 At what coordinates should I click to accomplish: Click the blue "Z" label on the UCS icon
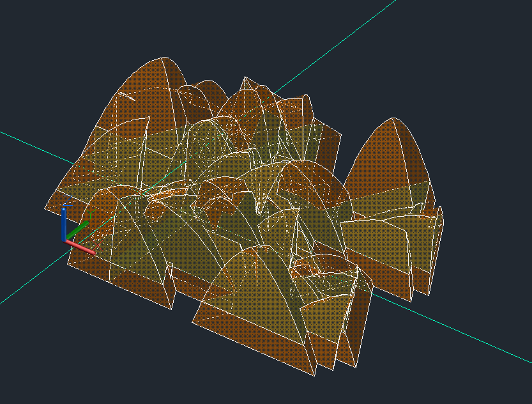point(68,200)
